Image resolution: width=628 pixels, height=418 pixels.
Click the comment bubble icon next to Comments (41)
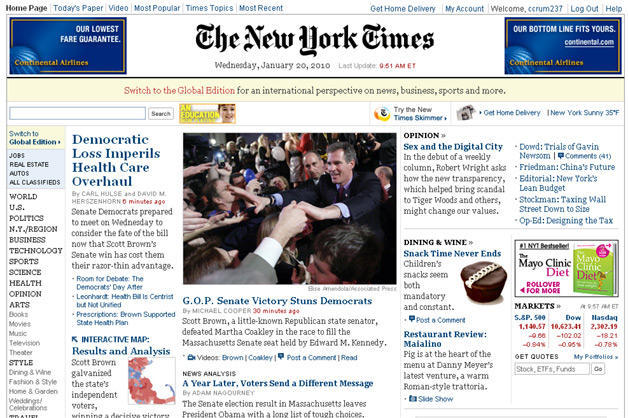click(x=560, y=156)
